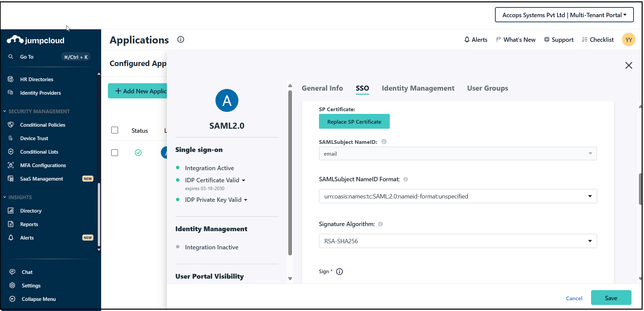This screenshot has height=311, width=644.
Task: Open the Multi-Tenant Portal organization dropdown
Action: pos(564,15)
